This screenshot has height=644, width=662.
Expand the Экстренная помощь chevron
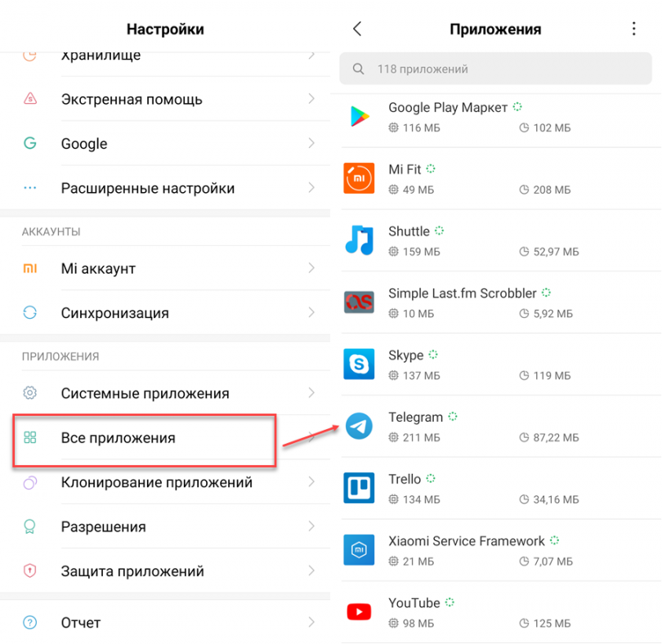click(x=311, y=99)
